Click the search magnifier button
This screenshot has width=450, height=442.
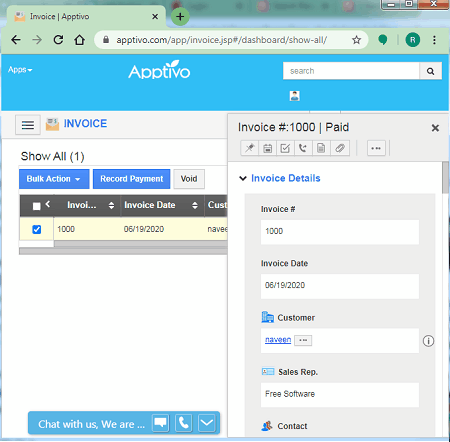click(430, 71)
